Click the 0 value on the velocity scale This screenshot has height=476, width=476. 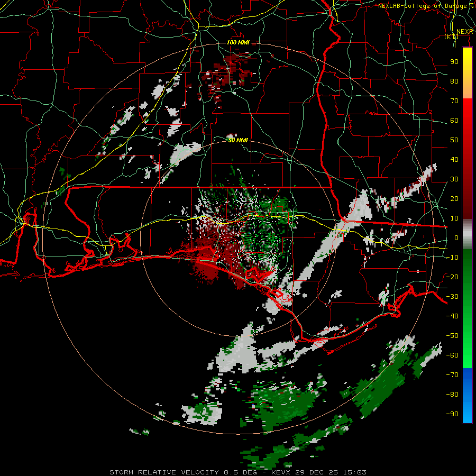tap(456, 237)
